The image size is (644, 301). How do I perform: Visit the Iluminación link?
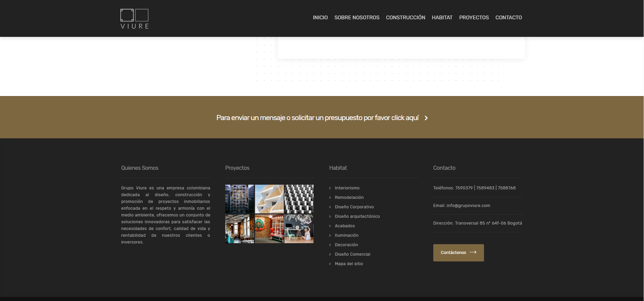tap(346, 235)
